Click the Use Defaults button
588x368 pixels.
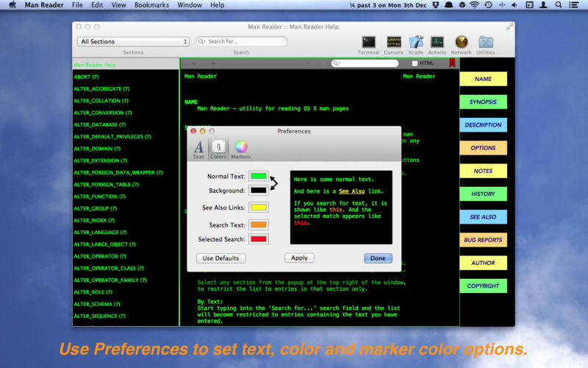(221, 258)
